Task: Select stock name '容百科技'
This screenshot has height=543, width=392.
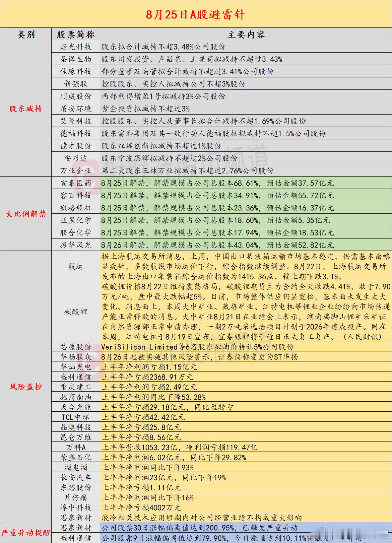Action: 76,195
